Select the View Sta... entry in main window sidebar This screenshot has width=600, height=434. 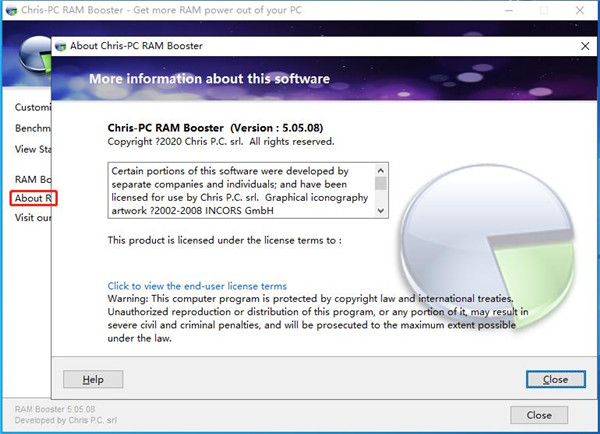33,149
